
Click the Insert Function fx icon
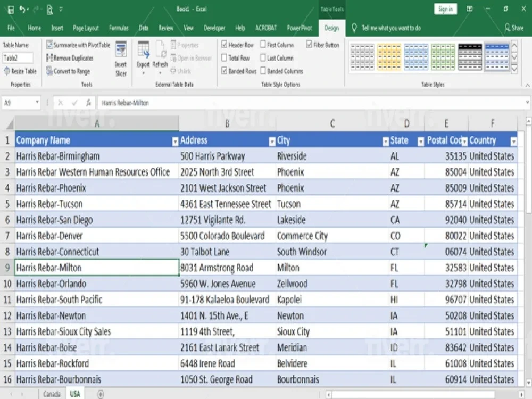[x=88, y=103]
